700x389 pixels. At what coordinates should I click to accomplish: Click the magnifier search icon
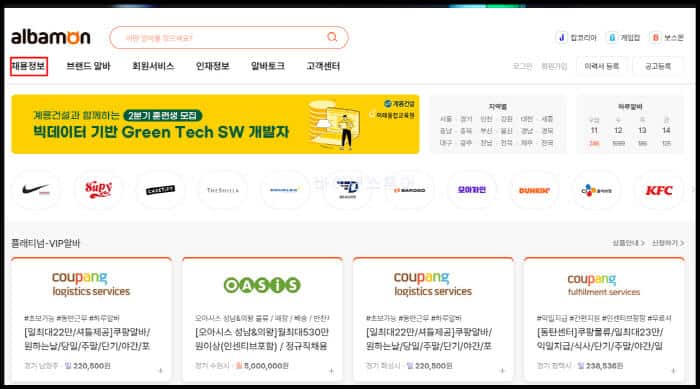tap(332, 37)
